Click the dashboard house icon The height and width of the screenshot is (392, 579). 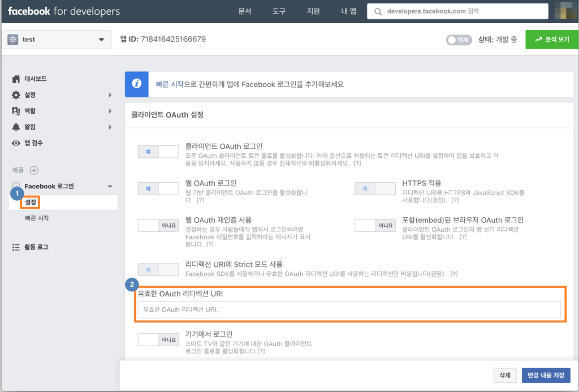16,79
